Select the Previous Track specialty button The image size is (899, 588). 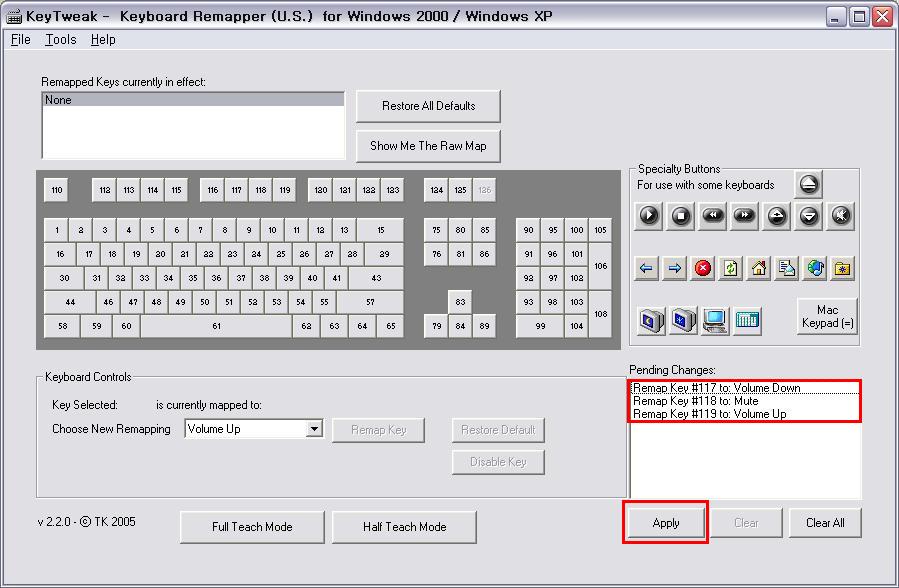713,216
